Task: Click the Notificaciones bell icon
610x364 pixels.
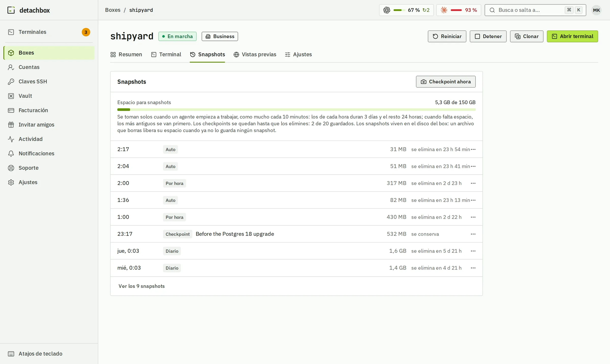Action: 11,153
